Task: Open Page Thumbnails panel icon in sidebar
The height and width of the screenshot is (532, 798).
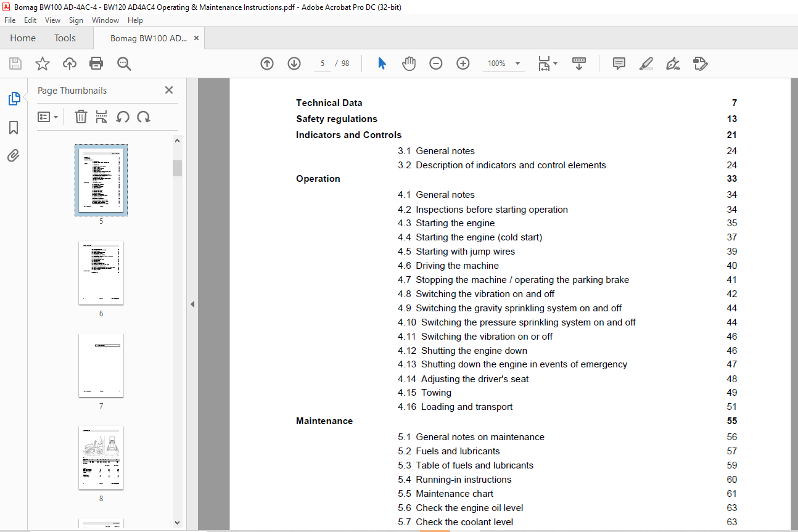Action: pos(14,99)
